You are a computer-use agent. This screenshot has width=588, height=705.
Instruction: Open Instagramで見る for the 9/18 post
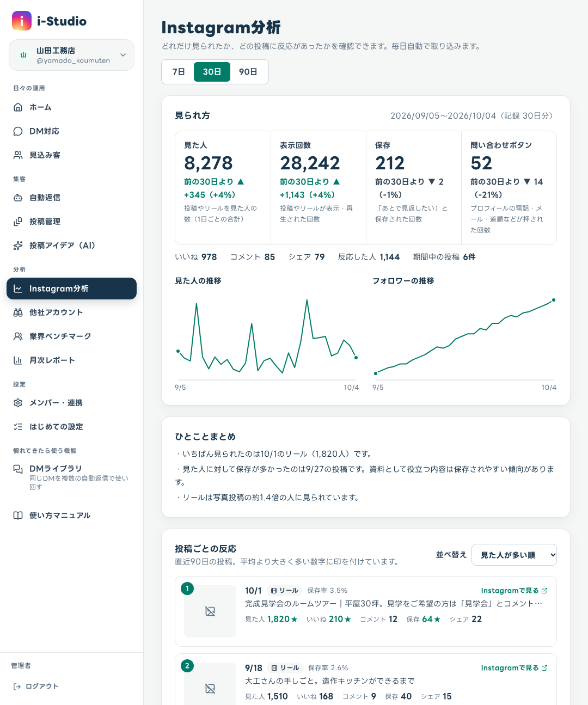pos(514,668)
